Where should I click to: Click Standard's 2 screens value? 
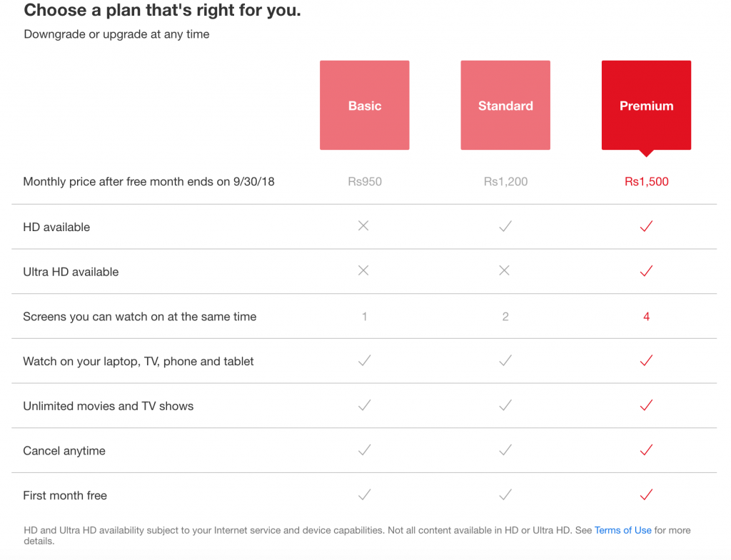(505, 316)
